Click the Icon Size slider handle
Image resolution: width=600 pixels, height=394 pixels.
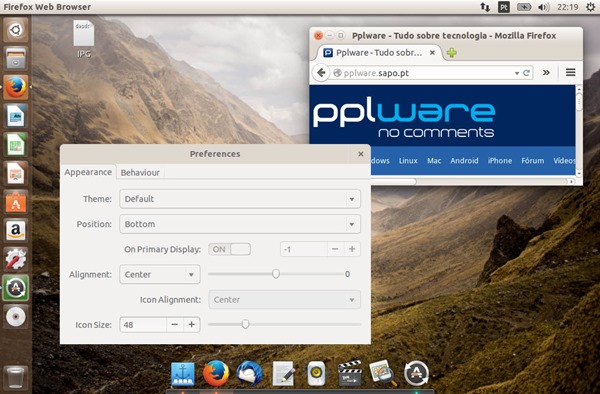(x=245, y=324)
